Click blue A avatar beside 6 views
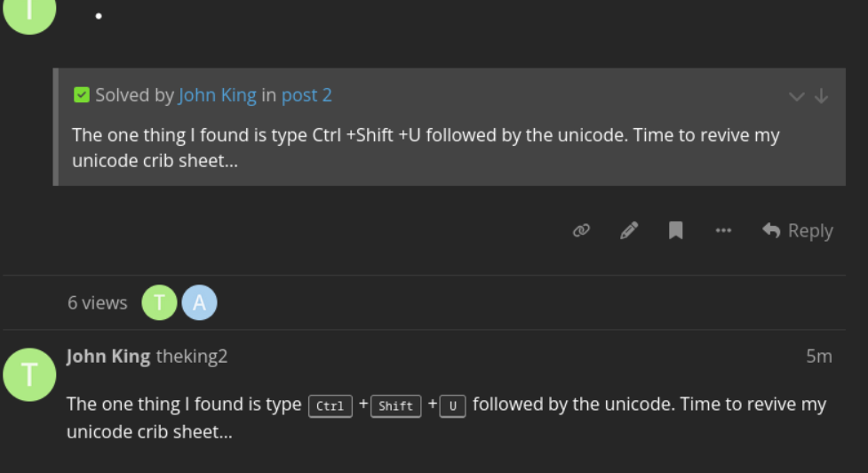The width and height of the screenshot is (868, 473). [200, 303]
